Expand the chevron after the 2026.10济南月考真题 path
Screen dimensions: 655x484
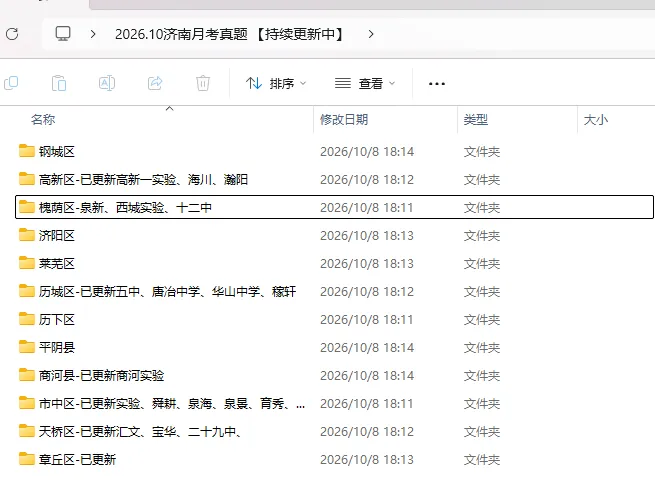371,34
